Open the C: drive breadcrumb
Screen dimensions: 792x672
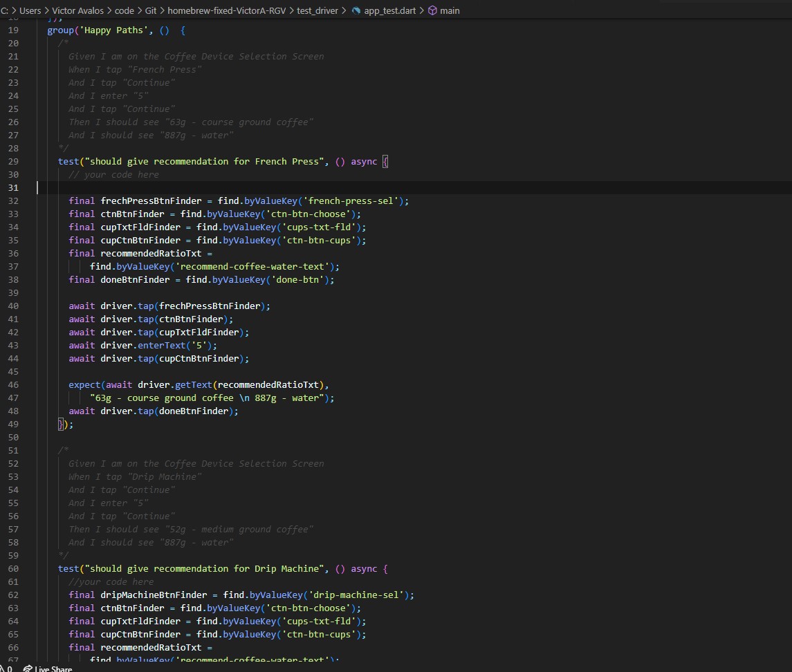click(4, 11)
